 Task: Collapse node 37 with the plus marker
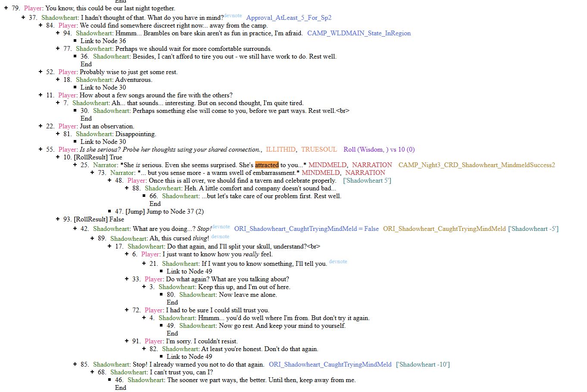(23, 18)
